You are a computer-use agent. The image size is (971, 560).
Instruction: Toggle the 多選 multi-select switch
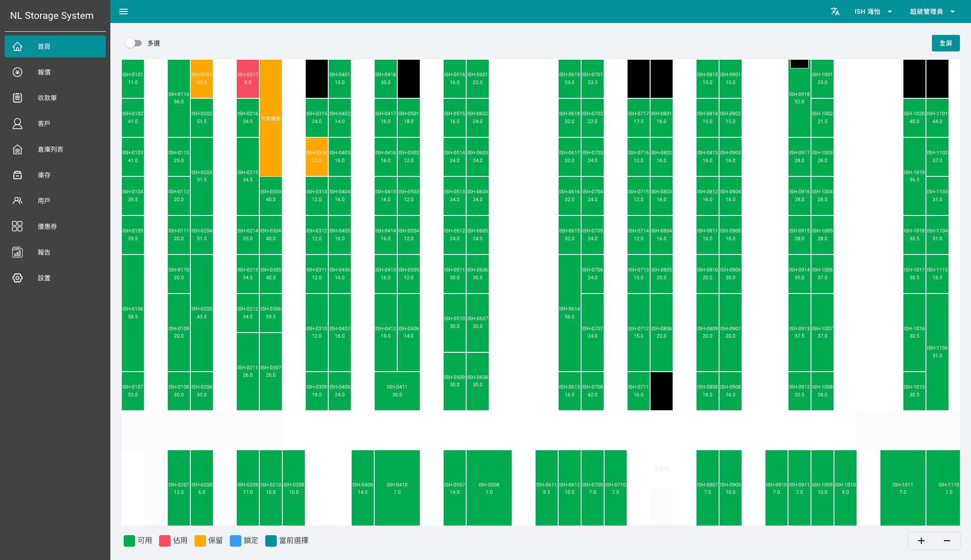point(134,43)
